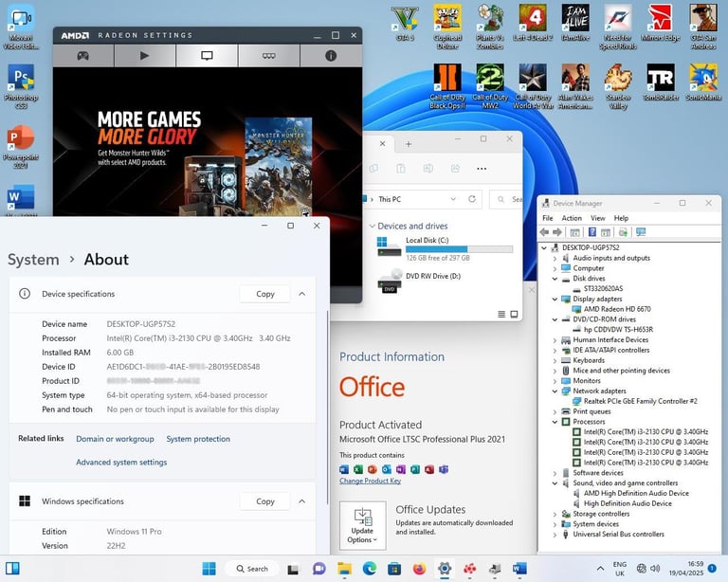Select the DVD RW Drive (D:)
Screen dimensions: 728x582
420,281
